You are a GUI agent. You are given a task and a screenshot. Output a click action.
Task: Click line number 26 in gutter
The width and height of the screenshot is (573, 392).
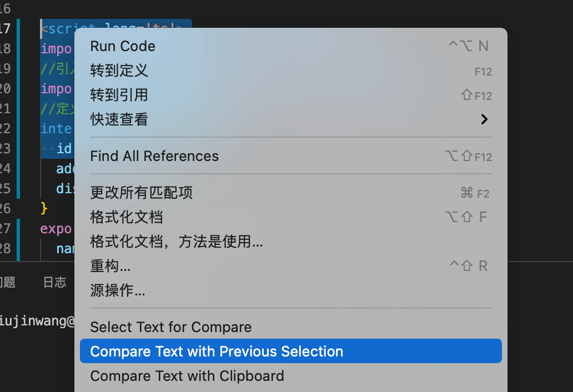(5, 209)
